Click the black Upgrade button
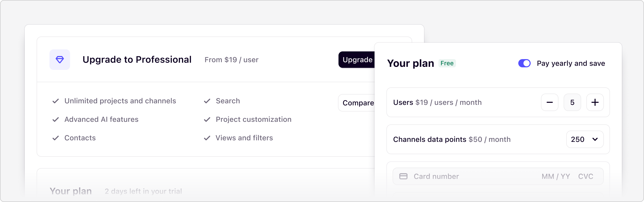Screen dimensions: 644x202 [x=357, y=60]
